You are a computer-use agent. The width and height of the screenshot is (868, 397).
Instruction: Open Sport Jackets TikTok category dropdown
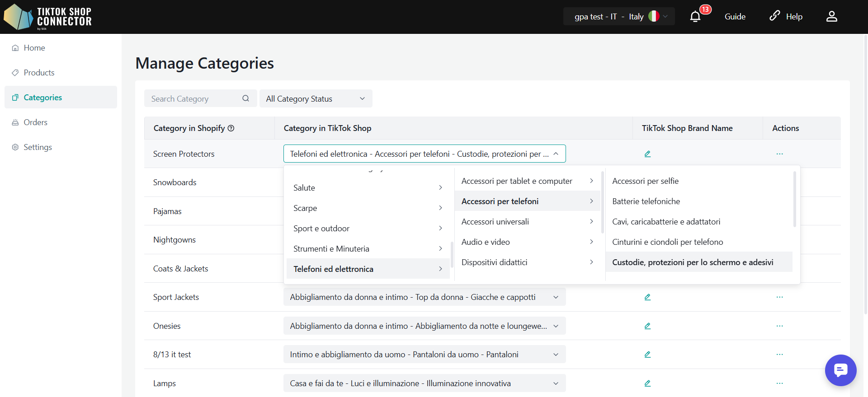click(425, 297)
